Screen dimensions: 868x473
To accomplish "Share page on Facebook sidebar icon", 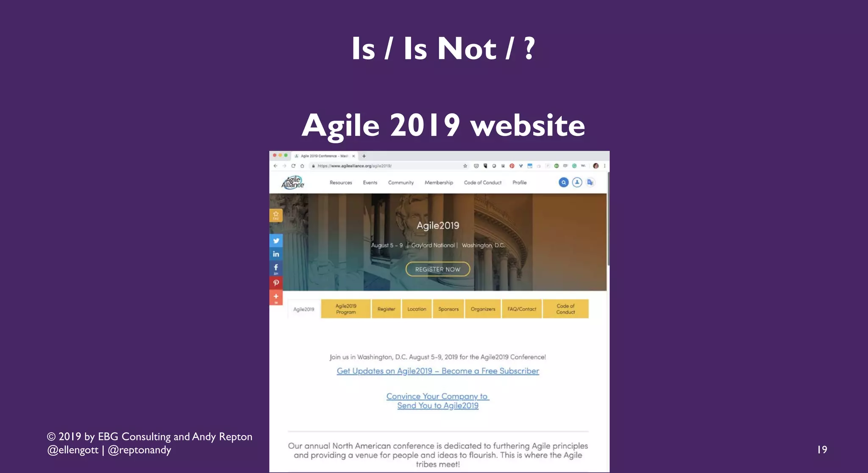I will 276,268.
